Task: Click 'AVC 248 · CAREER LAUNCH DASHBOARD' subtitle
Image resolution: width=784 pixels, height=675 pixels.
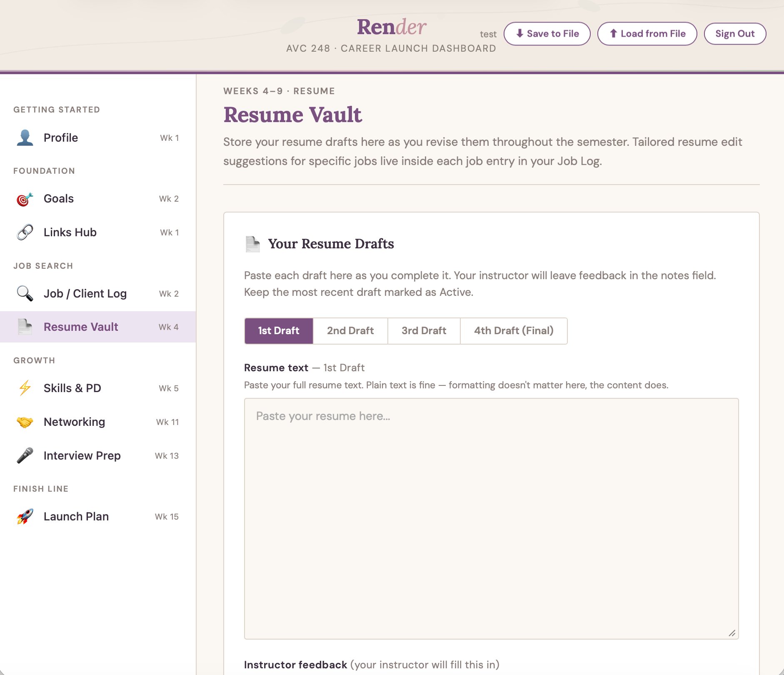Action: coord(391,48)
